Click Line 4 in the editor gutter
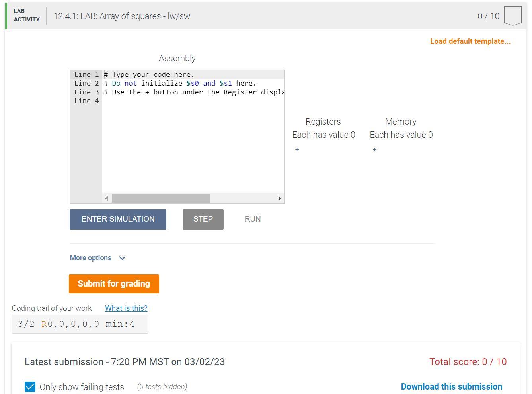The height and width of the screenshot is (394, 532). coord(87,101)
